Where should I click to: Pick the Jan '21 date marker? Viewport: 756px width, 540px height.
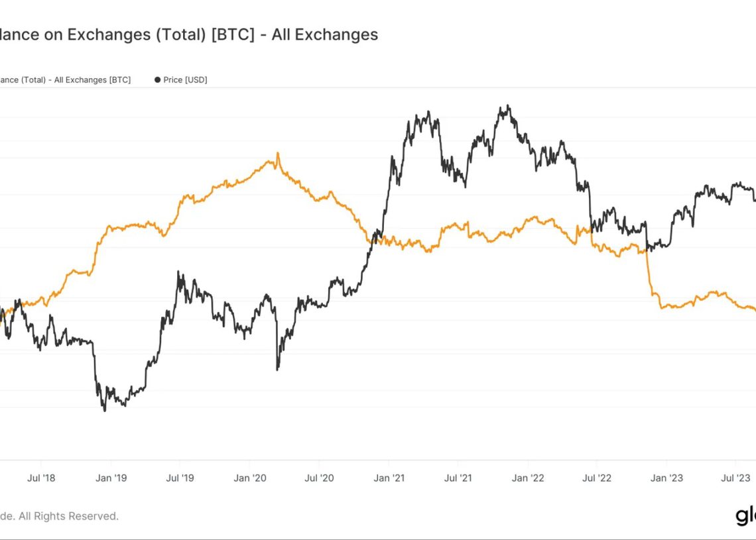[x=389, y=477]
